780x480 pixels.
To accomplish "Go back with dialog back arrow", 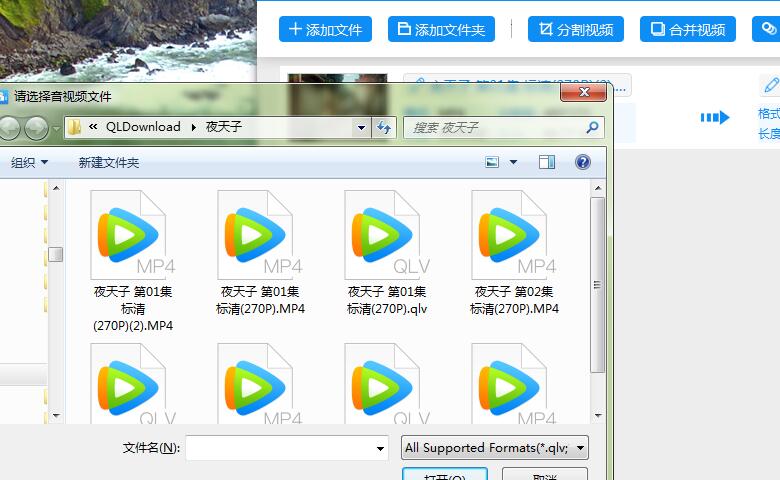I will pyautogui.click(x=9, y=128).
